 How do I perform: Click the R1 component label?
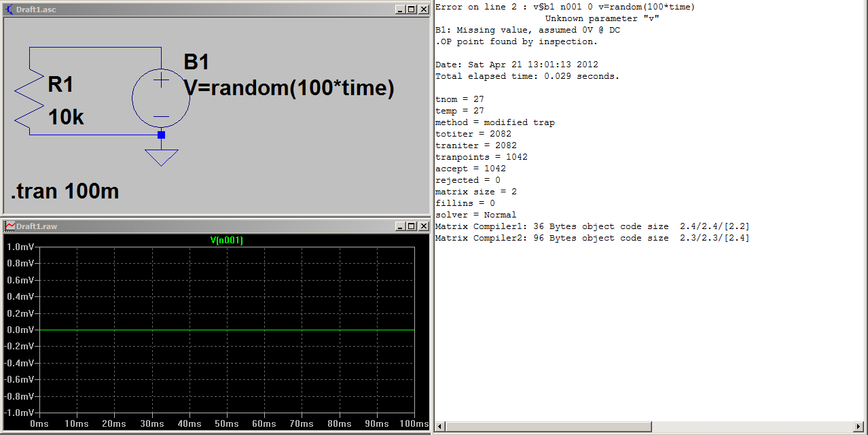point(60,85)
